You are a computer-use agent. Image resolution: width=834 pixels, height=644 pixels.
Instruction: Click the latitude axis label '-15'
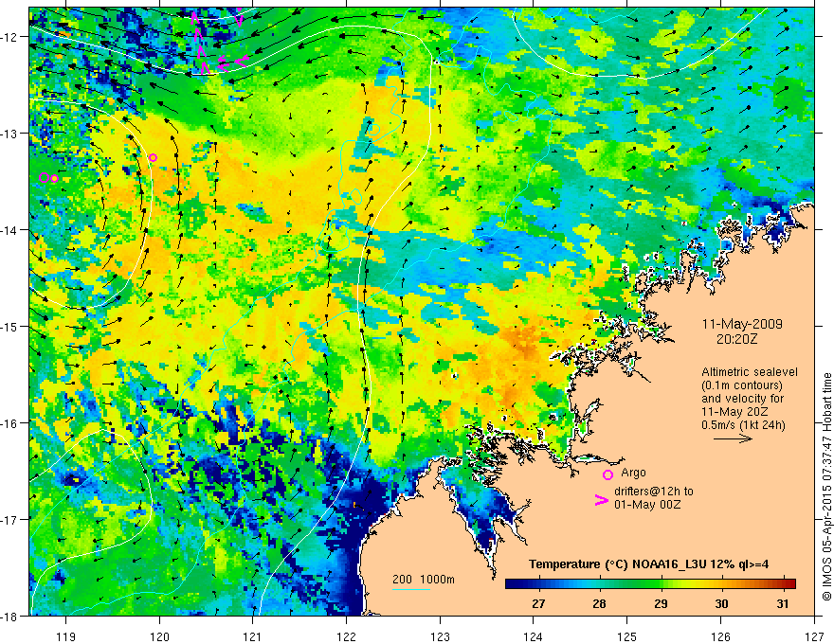10,326
